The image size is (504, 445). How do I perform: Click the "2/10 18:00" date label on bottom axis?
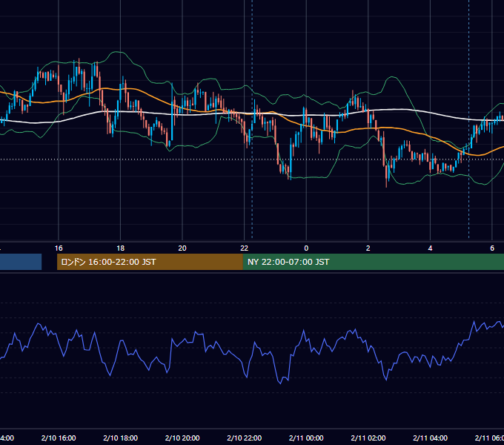pyautogui.click(x=121, y=438)
